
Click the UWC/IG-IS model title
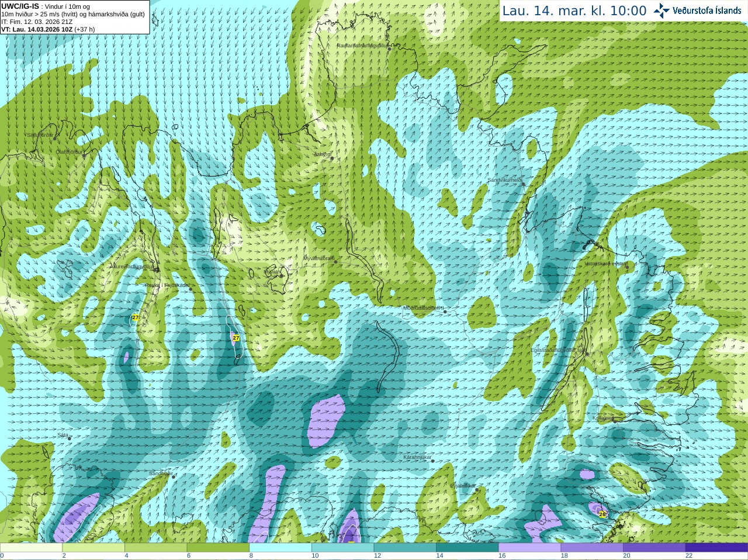[x=20, y=6]
